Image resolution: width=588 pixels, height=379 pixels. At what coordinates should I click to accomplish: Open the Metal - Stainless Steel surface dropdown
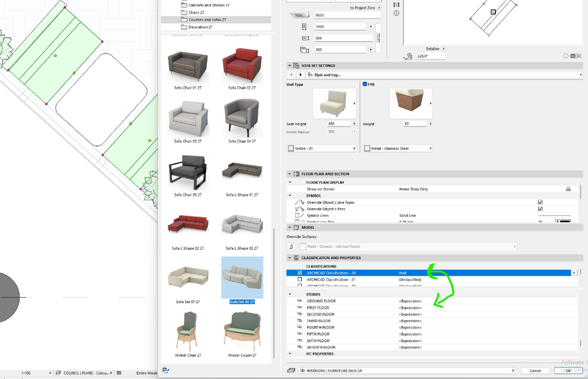(x=398, y=148)
